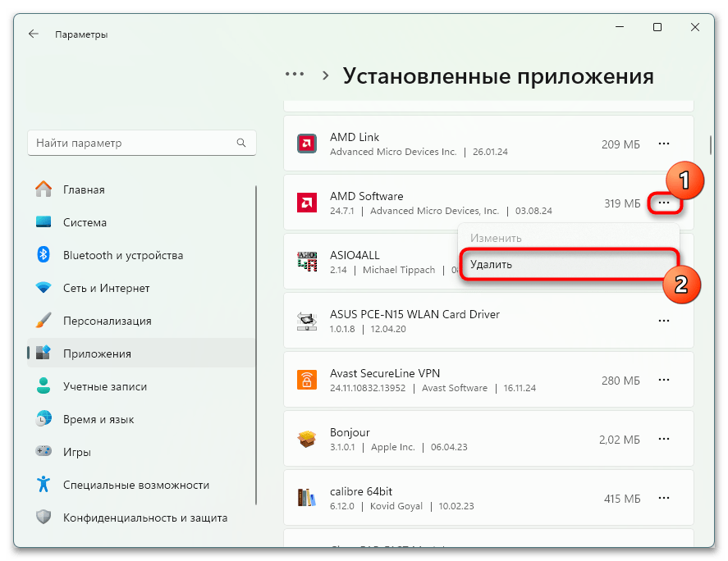Open more options for AMD Link
The height and width of the screenshot is (561, 728).
tap(664, 144)
